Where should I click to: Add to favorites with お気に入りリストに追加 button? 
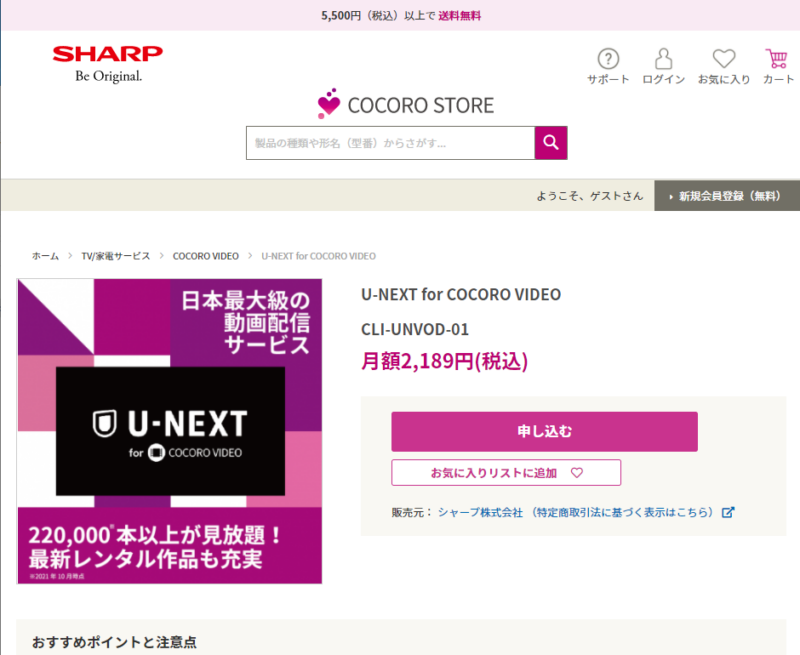point(506,472)
